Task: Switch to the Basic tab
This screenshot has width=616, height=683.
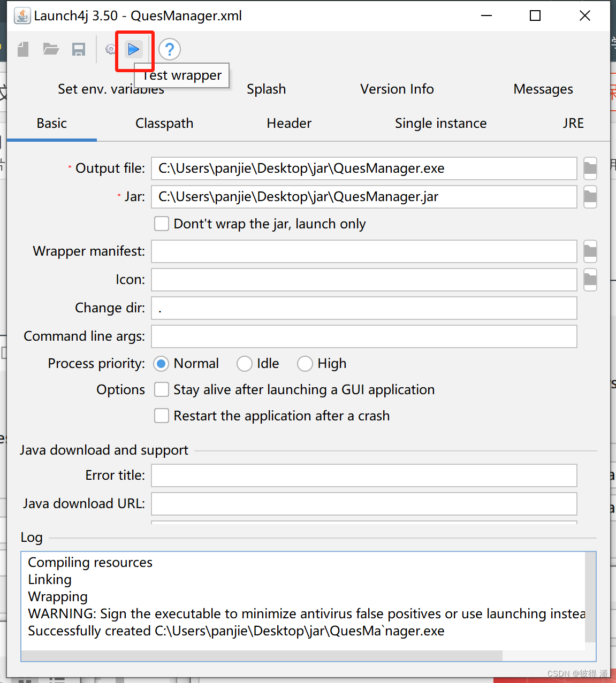Action: (x=52, y=124)
